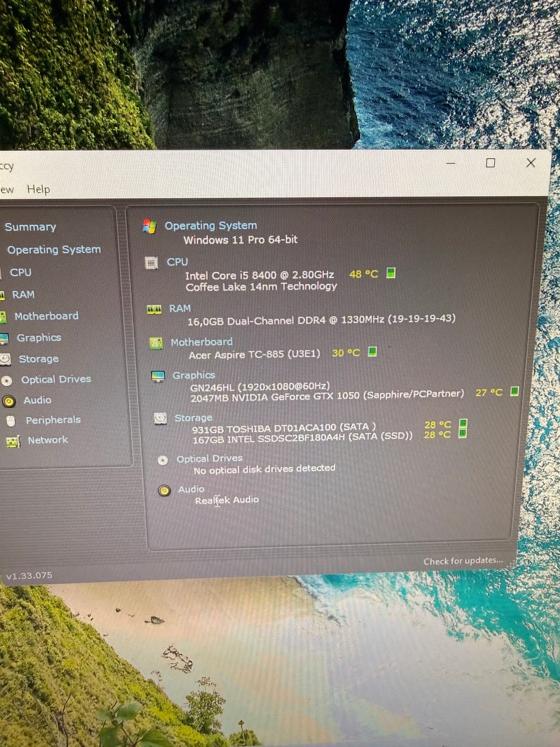Minimize the Speccy window
This screenshot has width=560, height=747.
coord(450,164)
